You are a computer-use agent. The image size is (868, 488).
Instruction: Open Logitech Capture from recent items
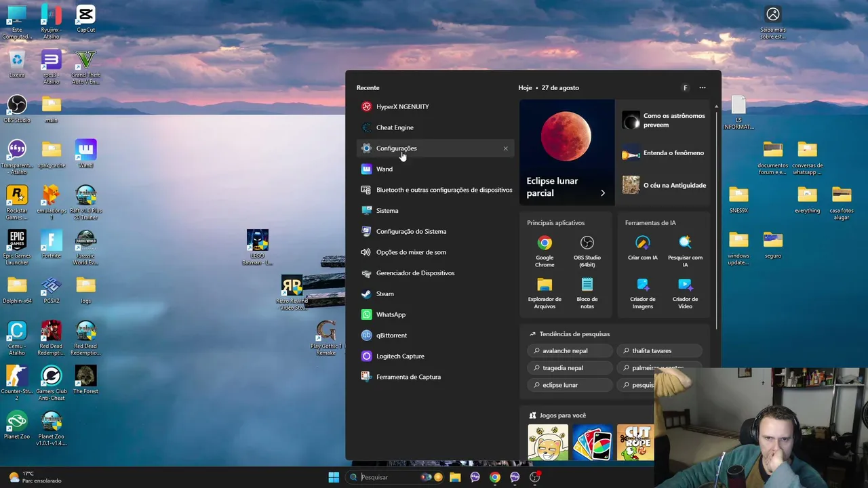coord(435,356)
